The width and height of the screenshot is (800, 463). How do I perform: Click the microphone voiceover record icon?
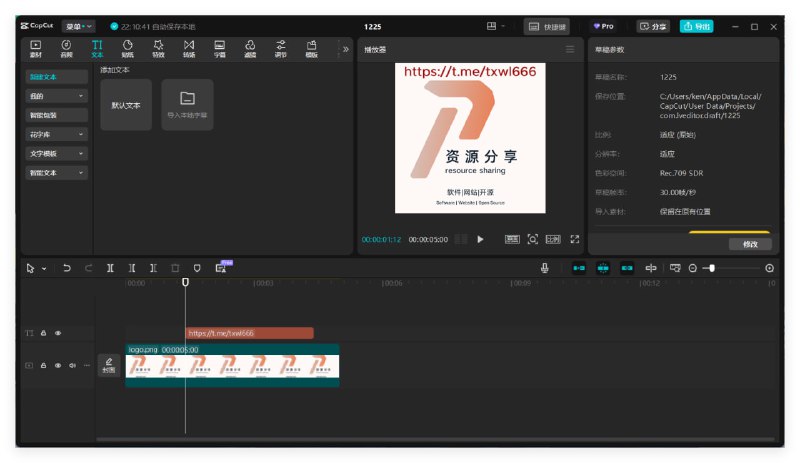544,268
